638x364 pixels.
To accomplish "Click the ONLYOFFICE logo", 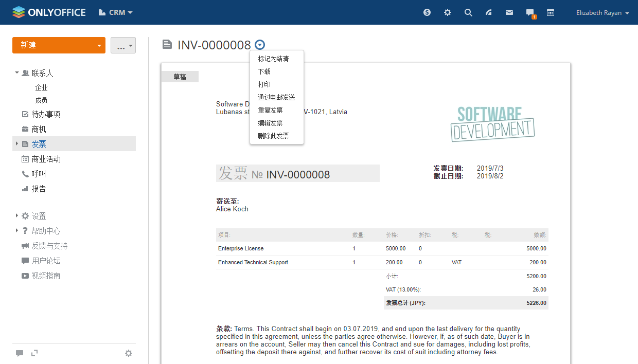I will point(49,12).
